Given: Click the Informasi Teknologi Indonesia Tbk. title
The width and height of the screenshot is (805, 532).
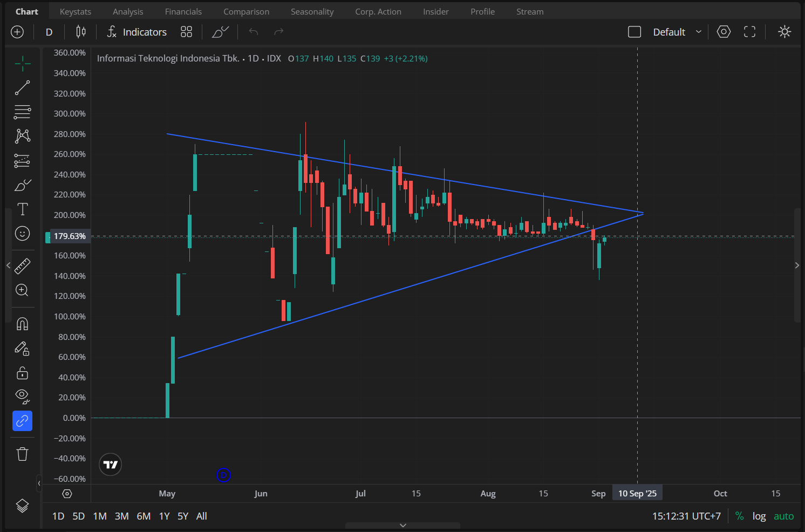Looking at the screenshot, I should (x=168, y=58).
